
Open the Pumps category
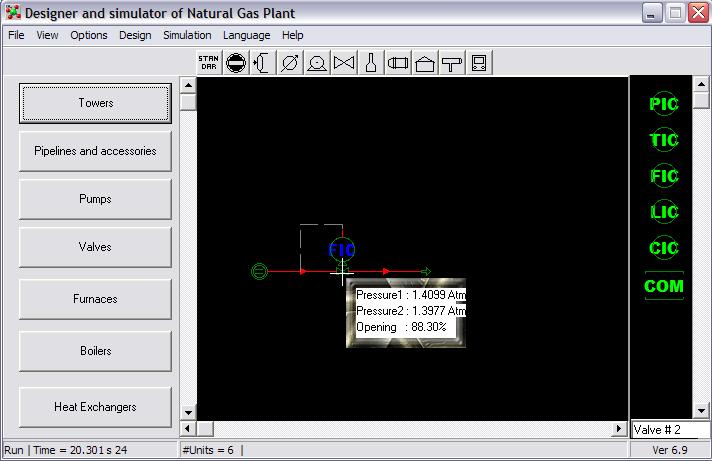(x=95, y=199)
